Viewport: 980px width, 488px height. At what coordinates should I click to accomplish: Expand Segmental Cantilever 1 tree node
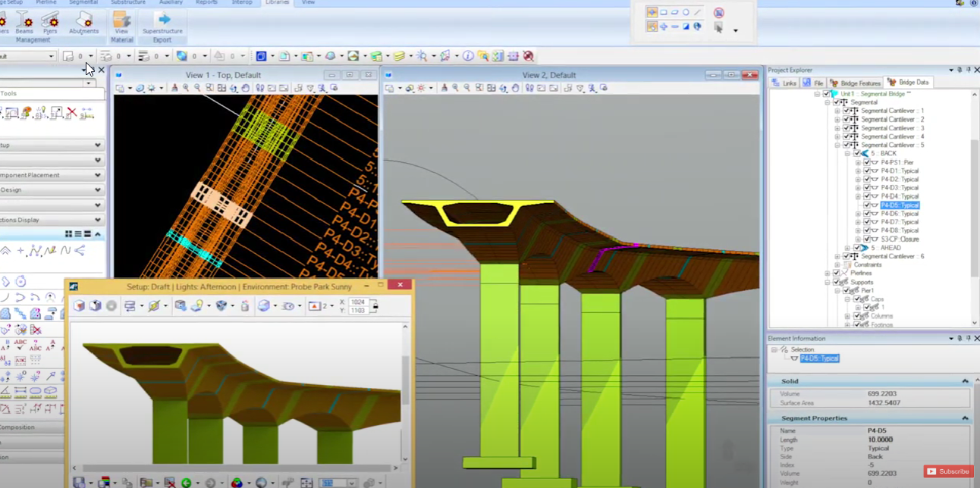(x=837, y=111)
